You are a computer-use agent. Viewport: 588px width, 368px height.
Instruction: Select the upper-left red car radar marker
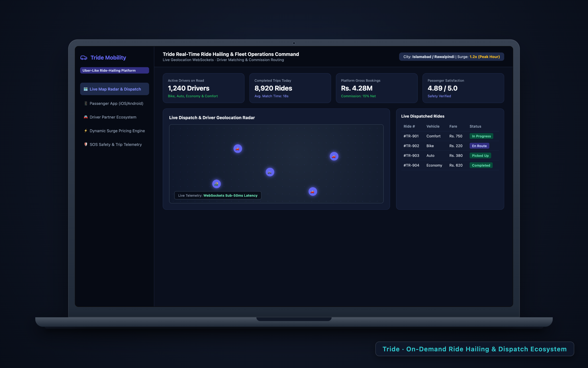coord(238,149)
